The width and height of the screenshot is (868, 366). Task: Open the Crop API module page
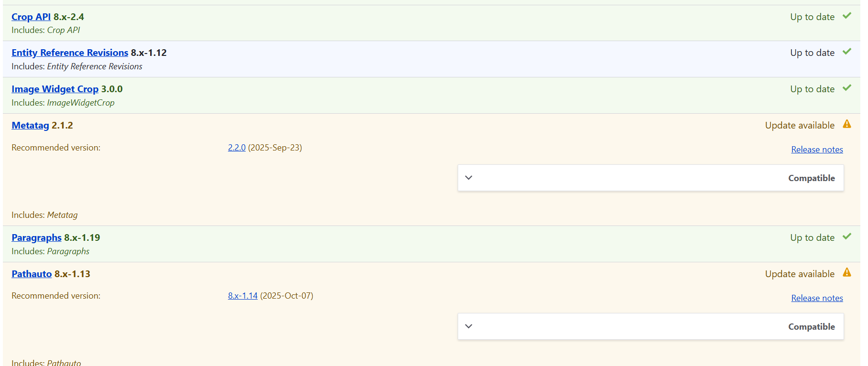31,17
